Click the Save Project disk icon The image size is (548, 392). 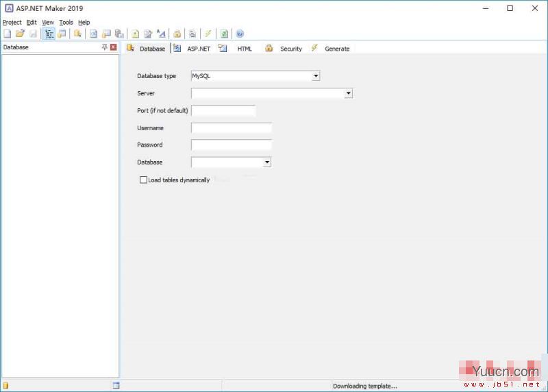pyautogui.click(x=33, y=34)
